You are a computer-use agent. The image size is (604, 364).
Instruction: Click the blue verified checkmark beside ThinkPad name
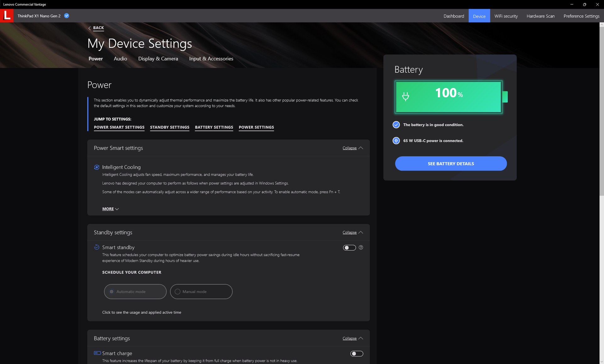click(x=67, y=16)
